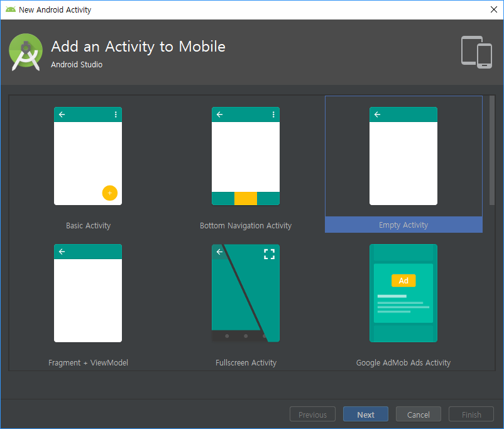This screenshot has width=504, height=429.
Task: Click the overflow dots in Bottom Navigation preview
Action: point(273,114)
